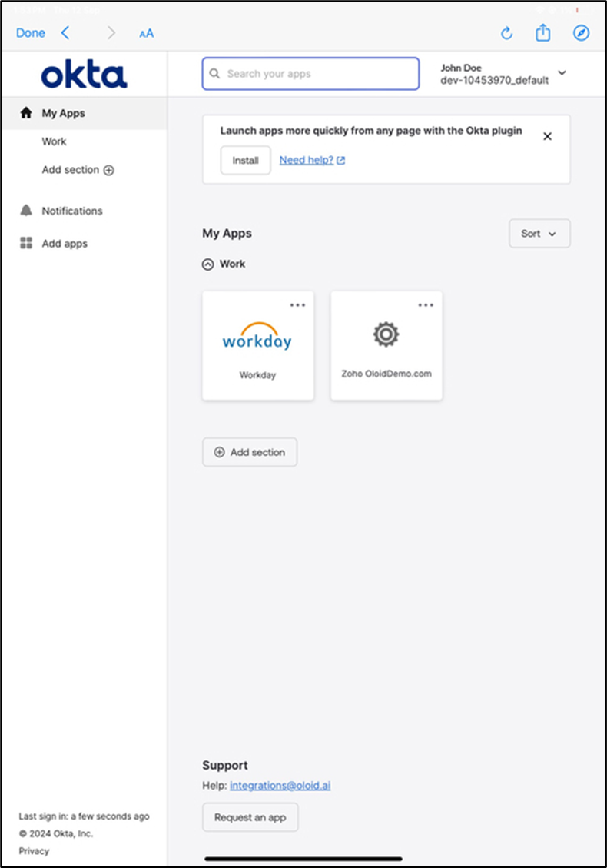
Task: Open the Sort dropdown
Action: point(539,234)
